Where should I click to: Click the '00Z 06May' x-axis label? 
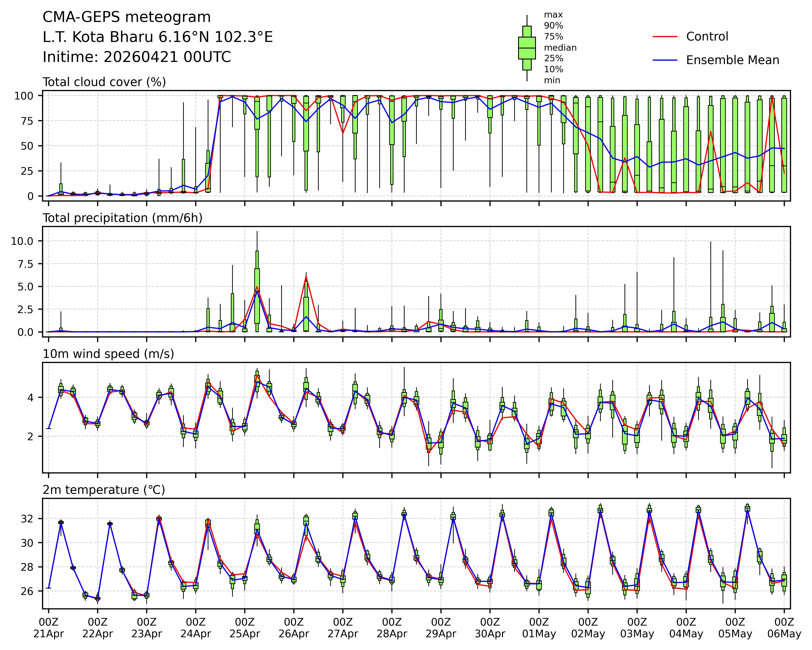pyautogui.click(x=784, y=628)
